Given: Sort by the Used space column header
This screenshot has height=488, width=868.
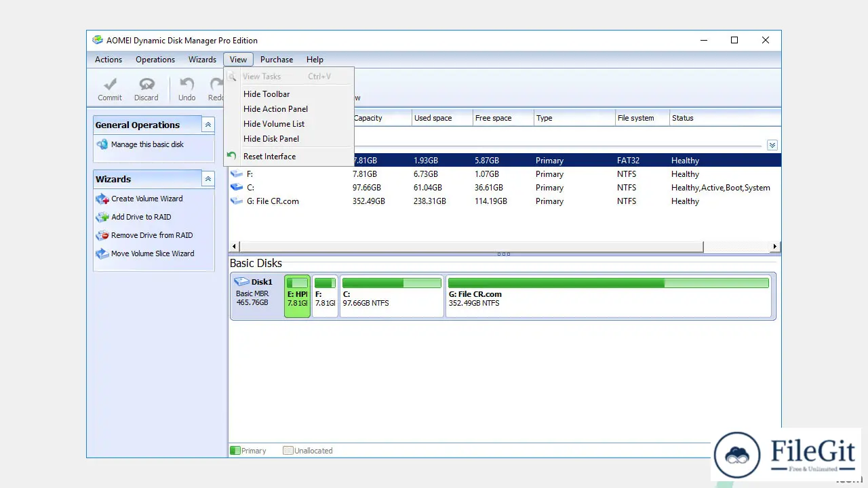Looking at the screenshot, I should (x=442, y=118).
